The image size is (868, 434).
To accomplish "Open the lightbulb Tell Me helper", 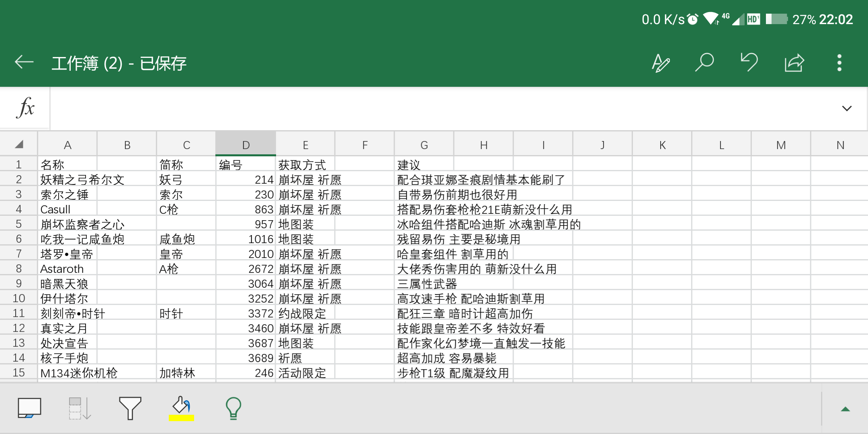I will [233, 408].
